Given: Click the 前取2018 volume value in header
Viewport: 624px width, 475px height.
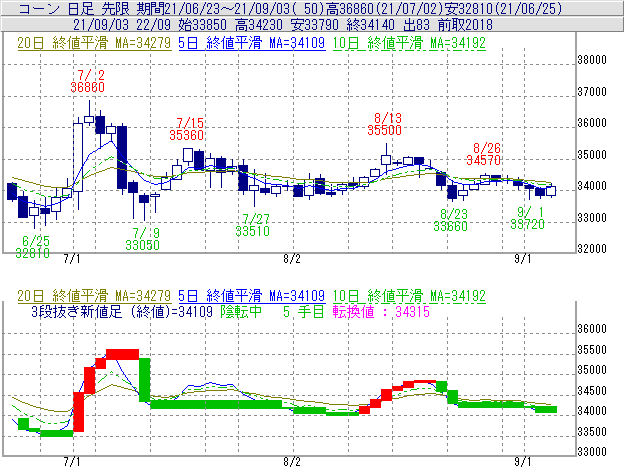Looking at the screenshot, I should click(x=465, y=25).
